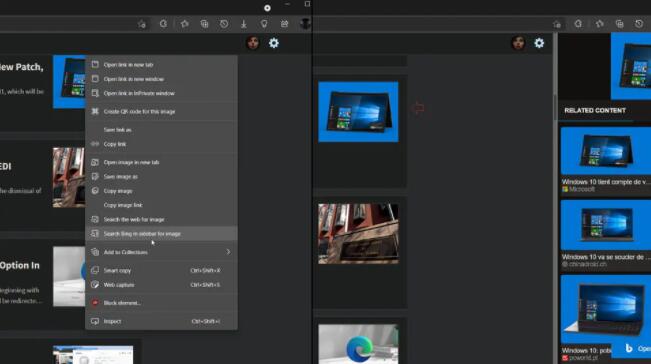Image resolution: width=651 pixels, height=364 pixels.
Task: Click the round tab icon in title bar
Action: 267,8
